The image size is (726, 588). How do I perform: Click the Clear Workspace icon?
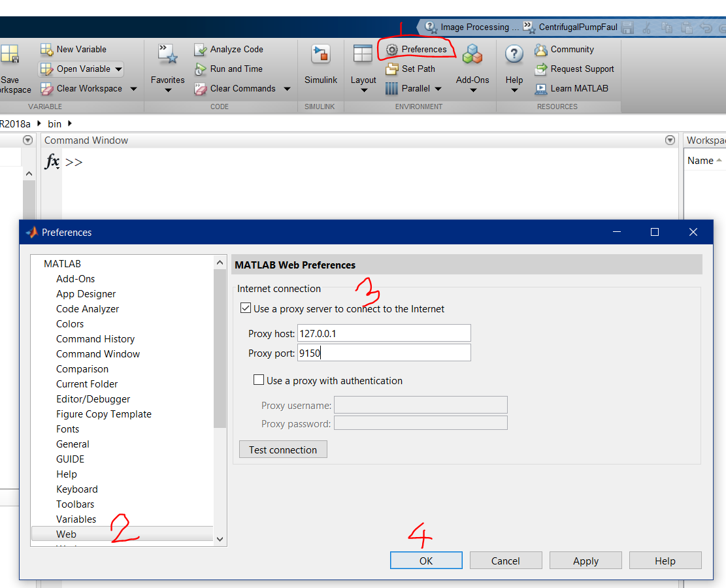click(x=47, y=88)
